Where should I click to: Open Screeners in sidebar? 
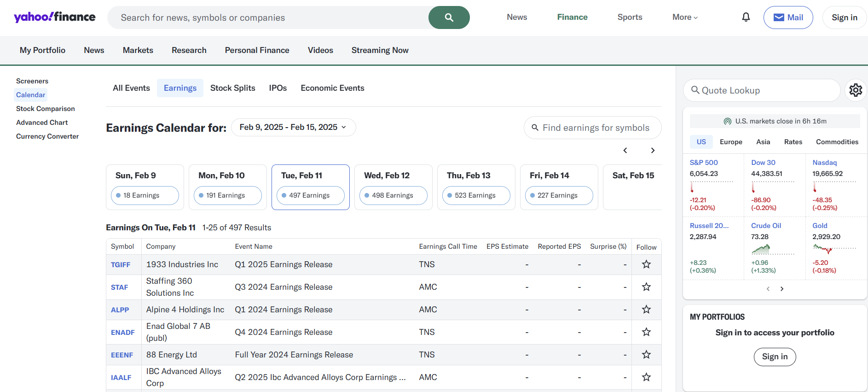[32, 81]
